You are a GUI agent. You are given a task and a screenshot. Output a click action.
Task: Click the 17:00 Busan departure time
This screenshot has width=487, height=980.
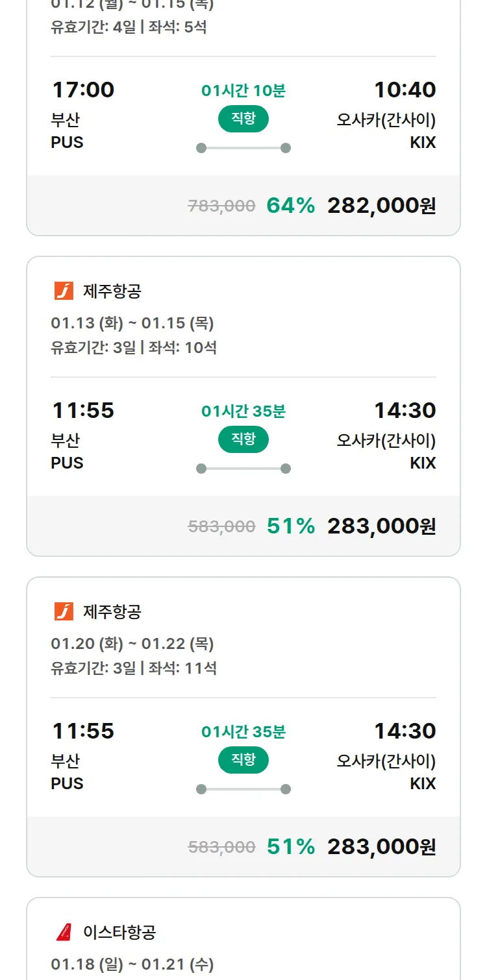coord(83,90)
